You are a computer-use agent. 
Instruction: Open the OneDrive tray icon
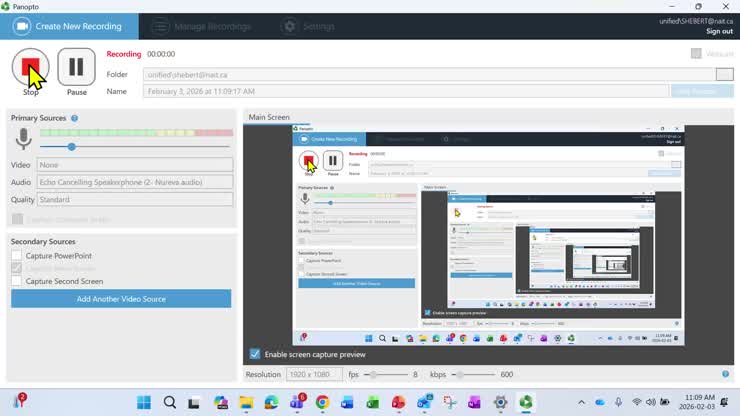600,402
